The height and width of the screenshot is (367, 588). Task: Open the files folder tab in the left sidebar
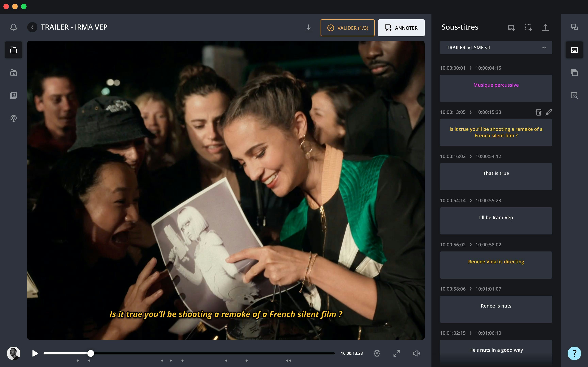pyautogui.click(x=14, y=50)
